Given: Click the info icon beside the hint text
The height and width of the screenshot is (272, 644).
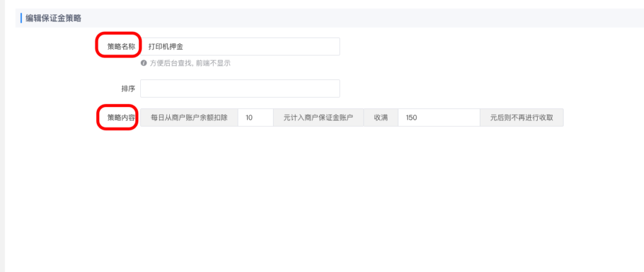Looking at the screenshot, I should [144, 63].
